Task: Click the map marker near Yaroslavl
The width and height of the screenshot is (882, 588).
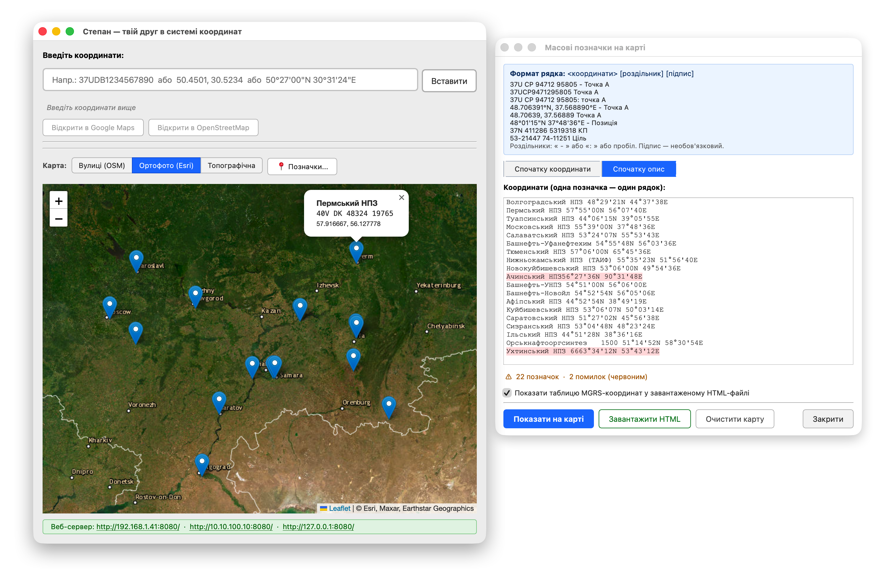Action: 136,262
